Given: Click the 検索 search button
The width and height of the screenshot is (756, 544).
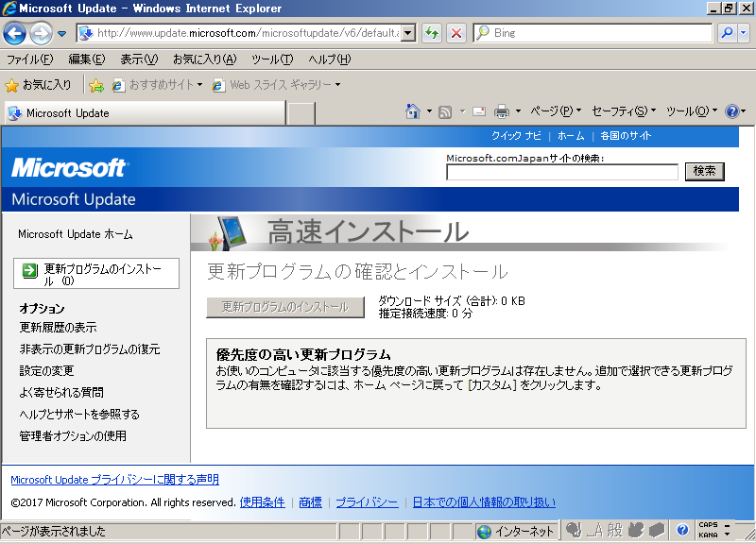Looking at the screenshot, I should pyautogui.click(x=704, y=171).
